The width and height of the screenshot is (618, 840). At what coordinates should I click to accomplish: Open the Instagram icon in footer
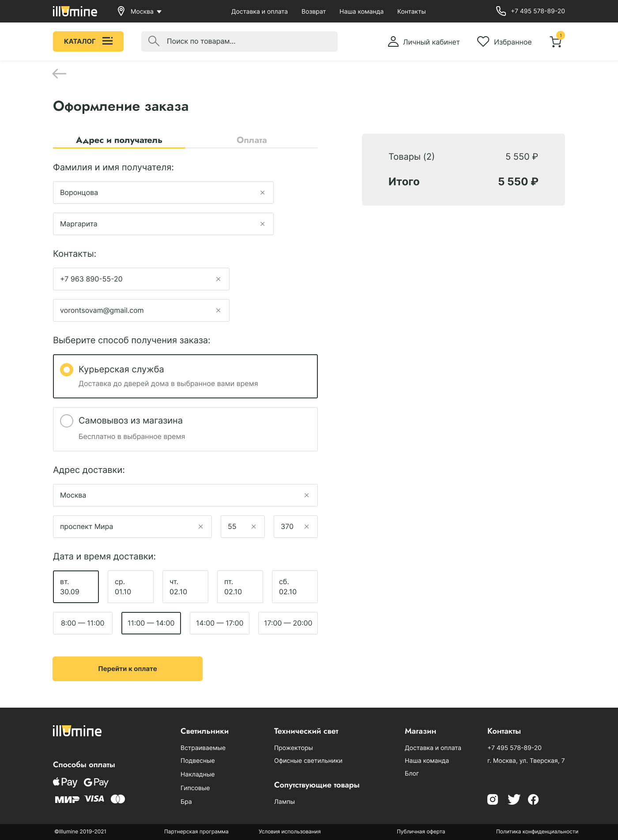pyautogui.click(x=493, y=799)
